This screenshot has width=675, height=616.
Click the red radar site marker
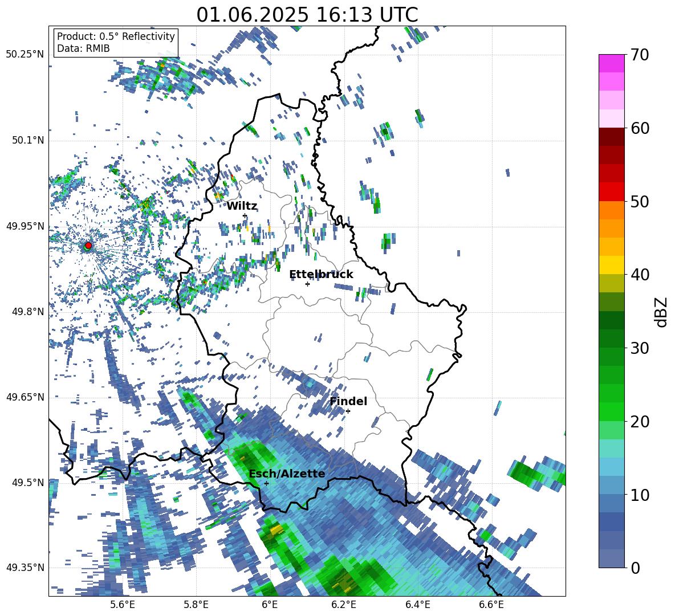coord(88,245)
